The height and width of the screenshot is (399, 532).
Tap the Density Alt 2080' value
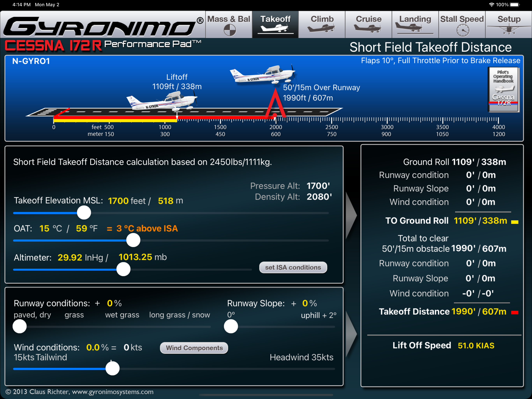(x=319, y=197)
